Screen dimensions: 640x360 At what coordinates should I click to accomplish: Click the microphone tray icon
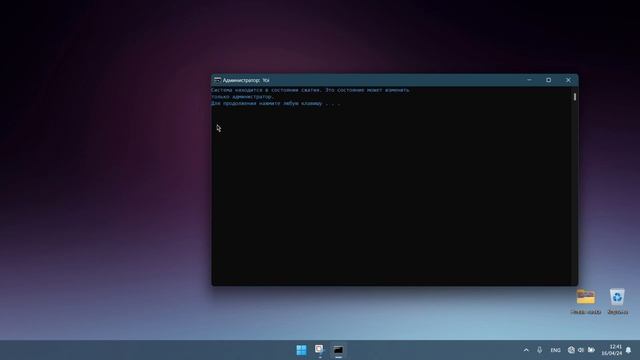pyautogui.click(x=540, y=350)
